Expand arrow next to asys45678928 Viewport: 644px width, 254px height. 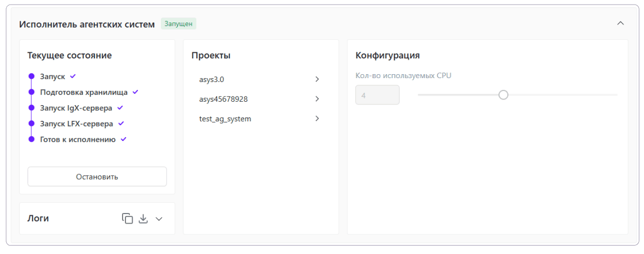[317, 99]
